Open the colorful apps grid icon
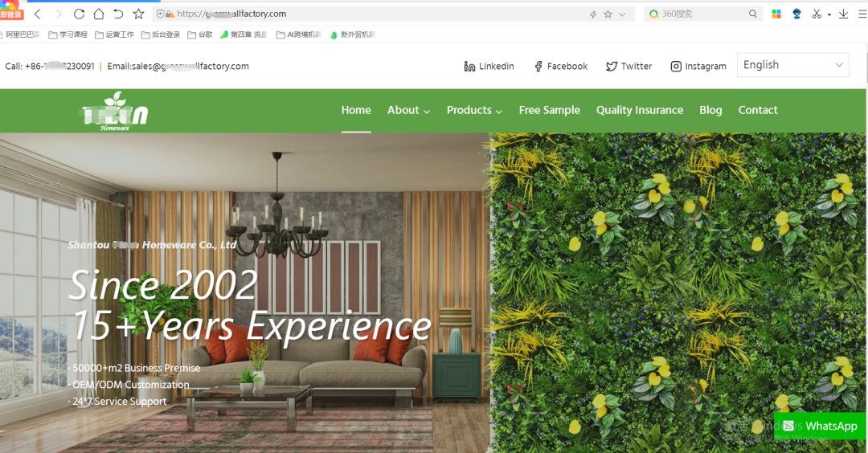The height and width of the screenshot is (453, 868). 776,14
